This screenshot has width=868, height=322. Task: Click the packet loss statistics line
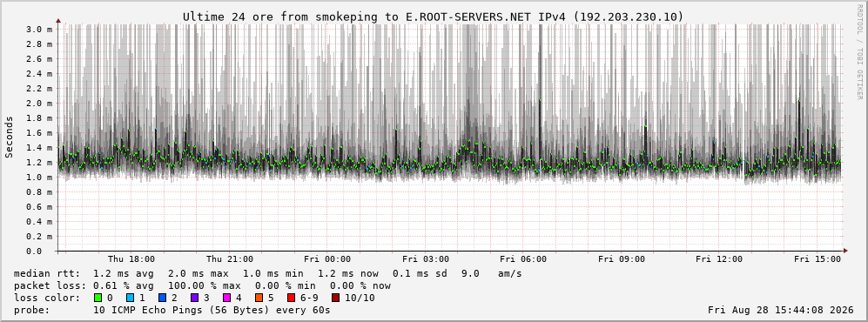[202, 285]
